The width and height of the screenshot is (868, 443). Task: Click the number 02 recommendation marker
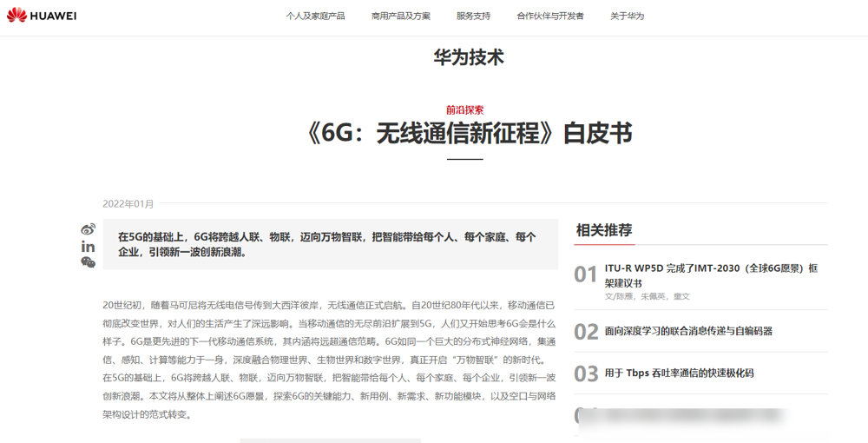[586, 332]
